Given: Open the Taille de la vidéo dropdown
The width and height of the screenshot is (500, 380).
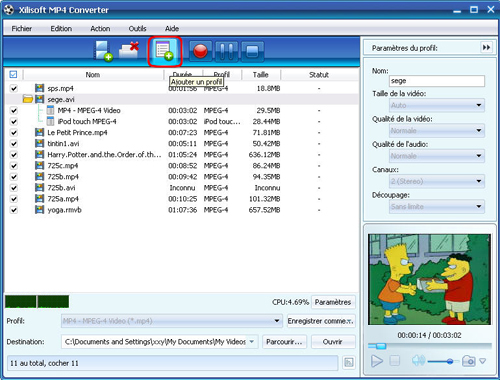Looking at the screenshot, I should point(437,105).
